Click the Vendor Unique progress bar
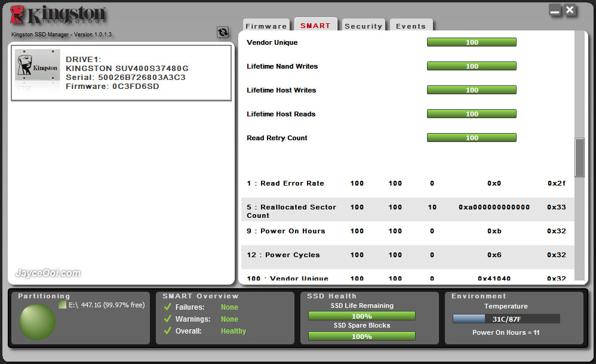Screen dimensions: 596x364 472,42
